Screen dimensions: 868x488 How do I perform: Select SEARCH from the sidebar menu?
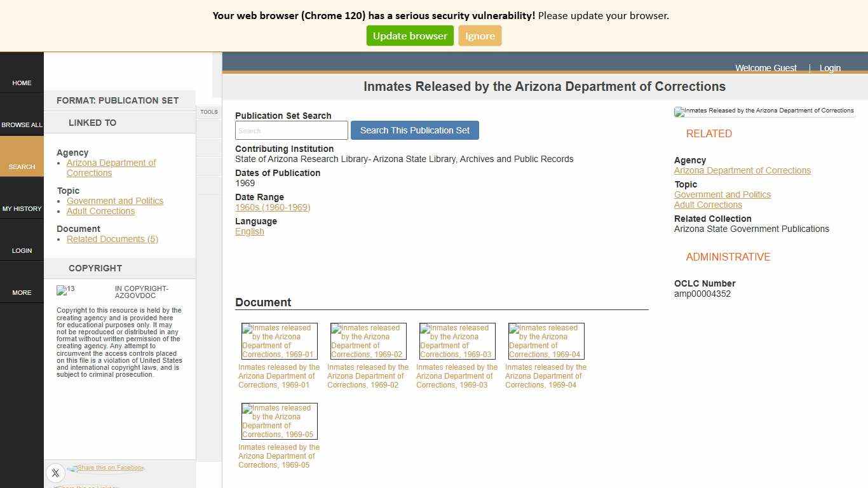pyautogui.click(x=22, y=166)
